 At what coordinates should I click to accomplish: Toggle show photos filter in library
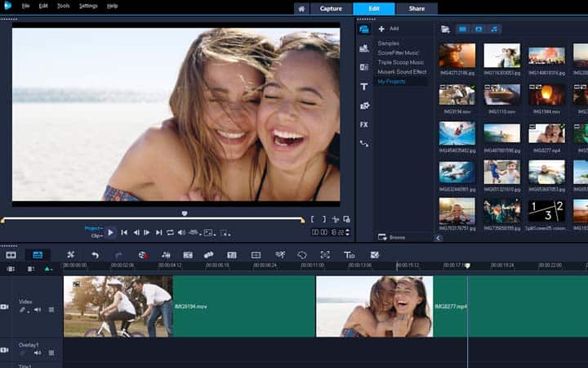click(x=479, y=29)
